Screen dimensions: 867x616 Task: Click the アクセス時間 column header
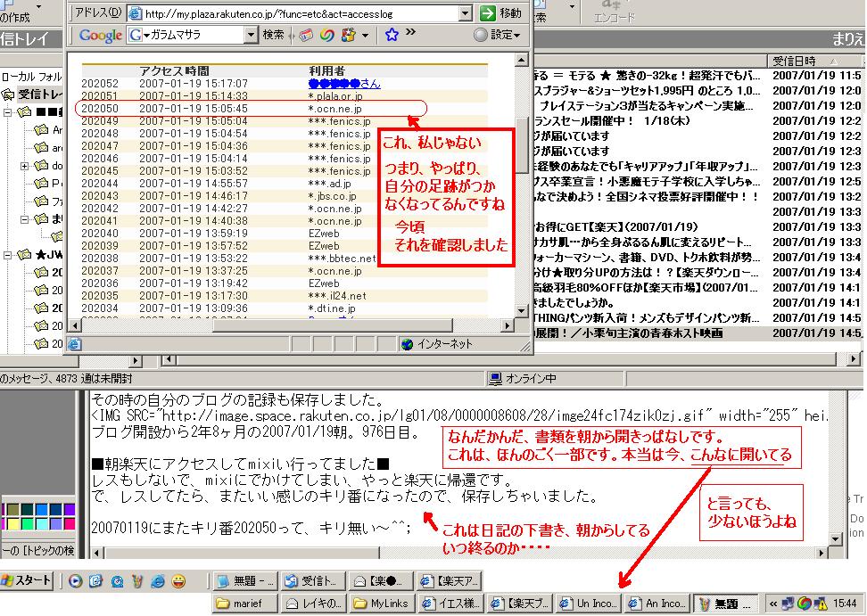(x=174, y=70)
